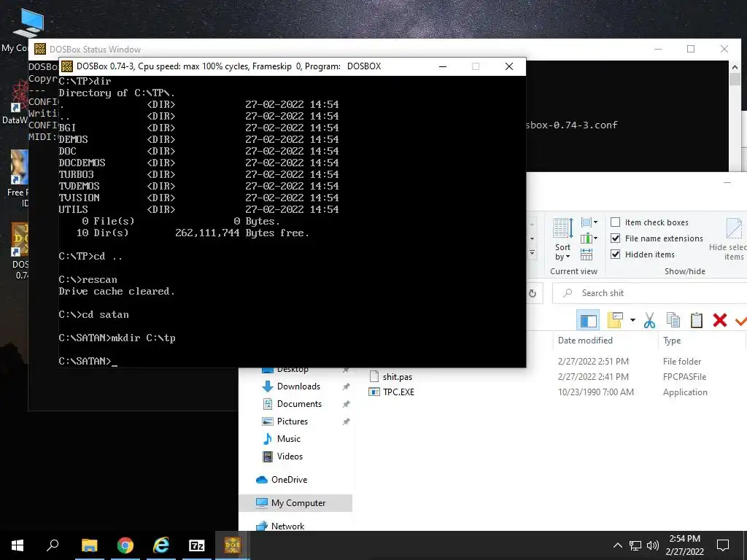
Task: Open 7-Zip from taskbar
Action: click(197, 545)
